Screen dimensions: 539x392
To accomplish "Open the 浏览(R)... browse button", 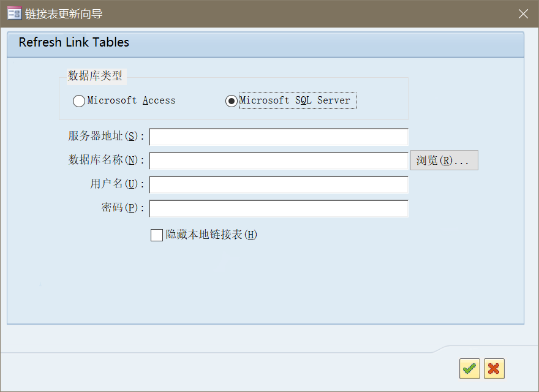I will (x=444, y=160).
